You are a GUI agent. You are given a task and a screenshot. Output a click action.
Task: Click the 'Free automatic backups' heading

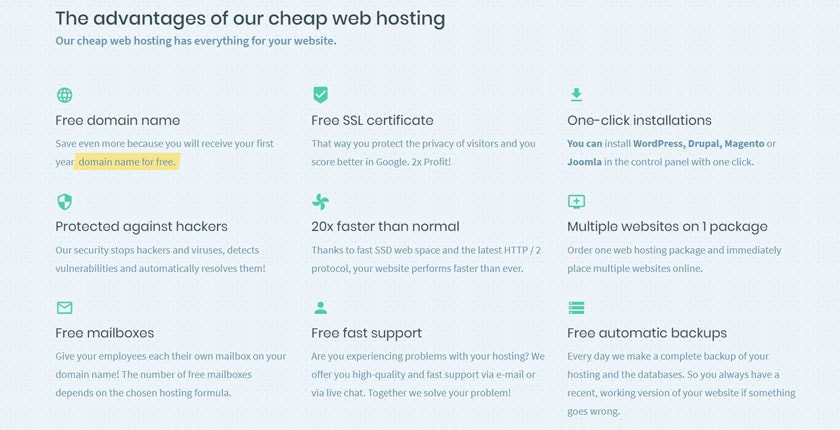tap(647, 333)
